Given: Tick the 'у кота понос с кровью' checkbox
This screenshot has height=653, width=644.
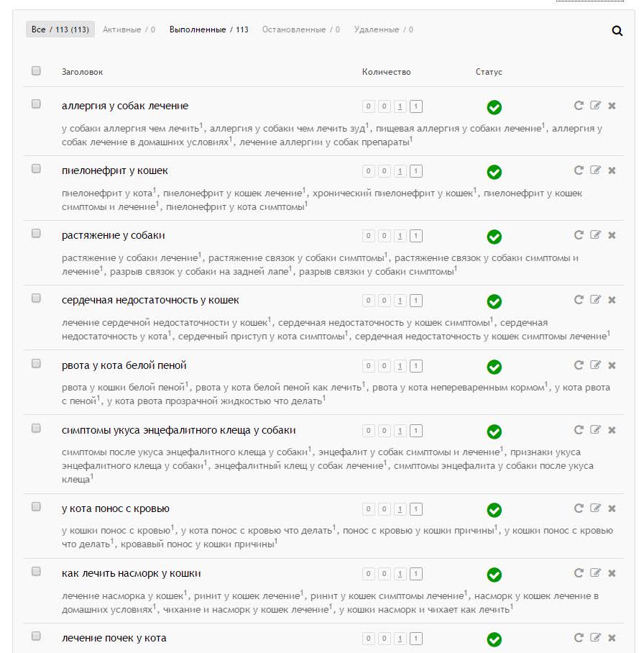Looking at the screenshot, I should [36, 507].
